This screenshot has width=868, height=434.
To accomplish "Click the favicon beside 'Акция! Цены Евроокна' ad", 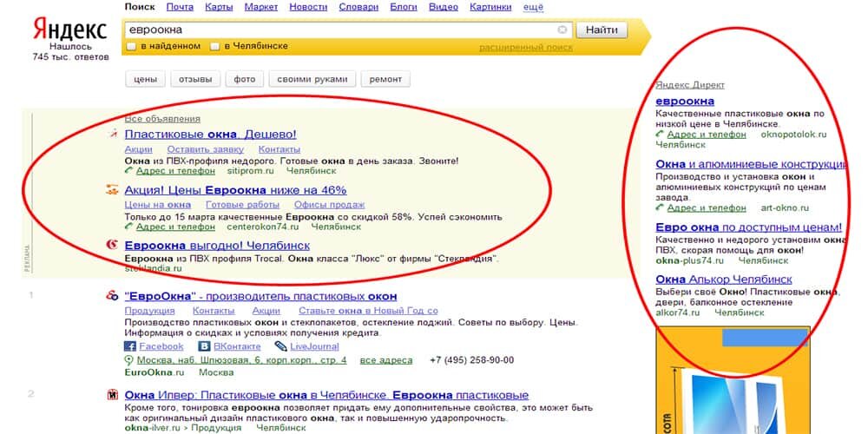I will tap(112, 190).
